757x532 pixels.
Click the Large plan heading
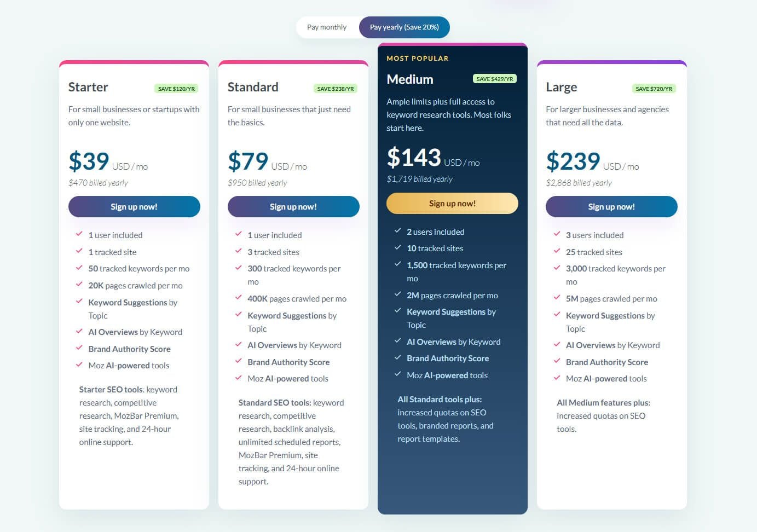click(x=561, y=86)
